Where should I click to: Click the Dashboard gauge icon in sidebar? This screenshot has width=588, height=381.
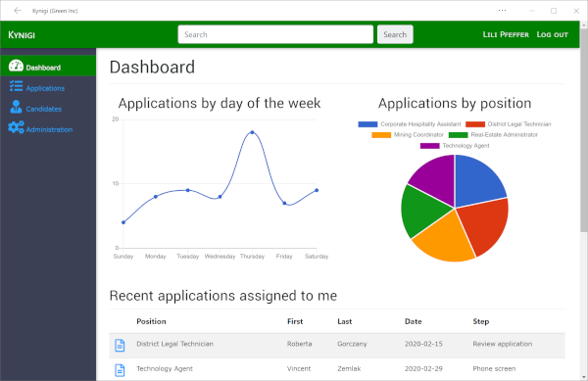tap(16, 66)
